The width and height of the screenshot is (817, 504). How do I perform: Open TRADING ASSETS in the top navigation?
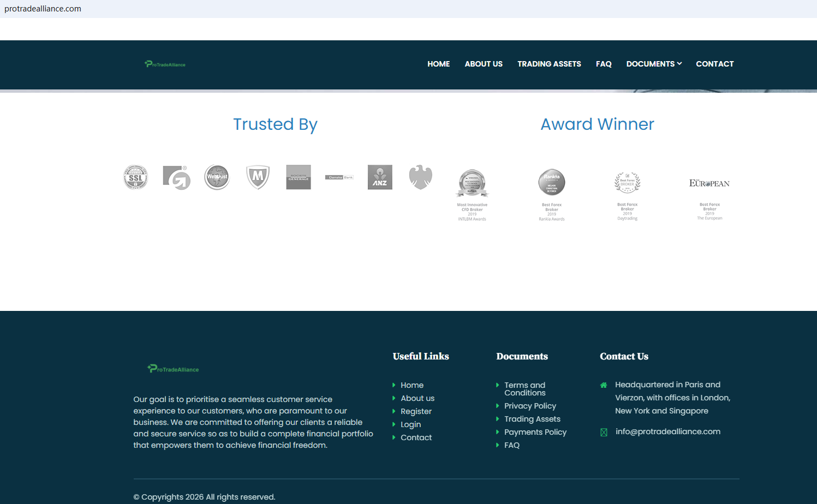click(x=549, y=64)
